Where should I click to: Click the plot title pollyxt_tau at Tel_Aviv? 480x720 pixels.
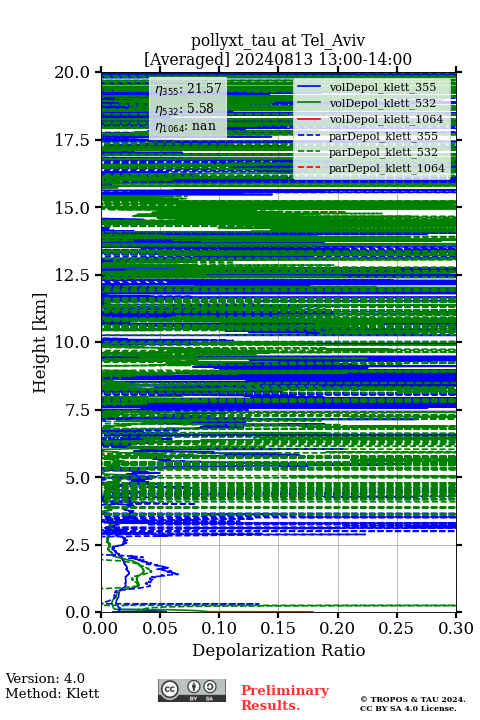[x=278, y=40]
